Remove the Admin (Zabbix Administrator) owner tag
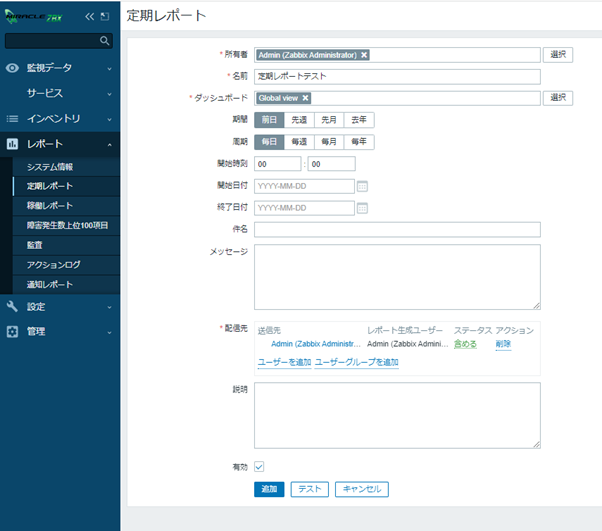The width and height of the screenshot is (602, 531). (364, 55)
